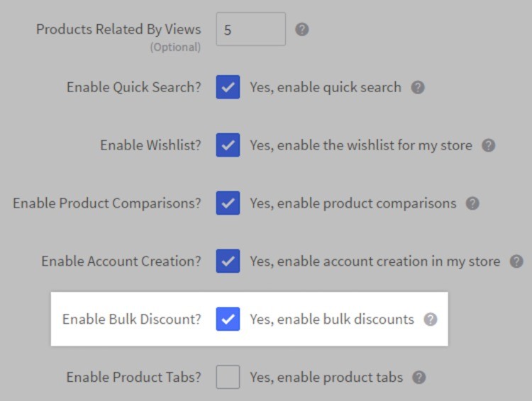Toggle the Enable Product Comparisons checkbox

pos(228,203)
